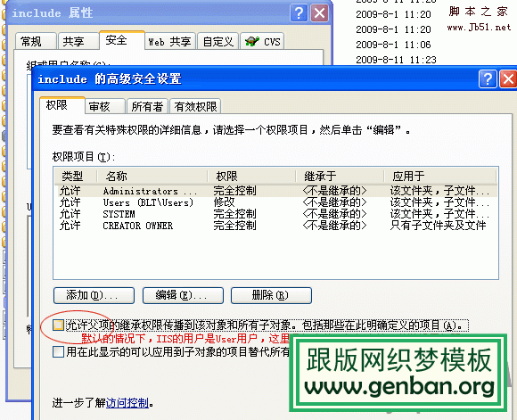Close the advanced security settings dialog
This screenshot has height=420, width=517.
click(x=508, y=78)
